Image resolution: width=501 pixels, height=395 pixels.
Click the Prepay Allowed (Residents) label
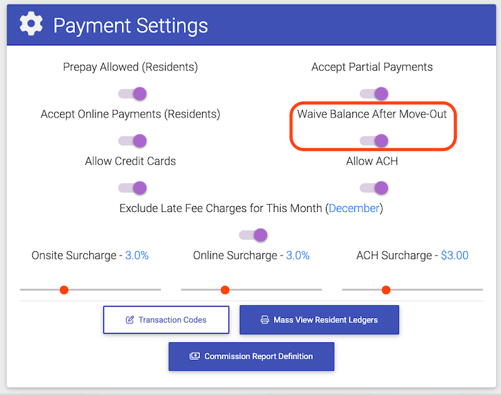coord(130,67)
